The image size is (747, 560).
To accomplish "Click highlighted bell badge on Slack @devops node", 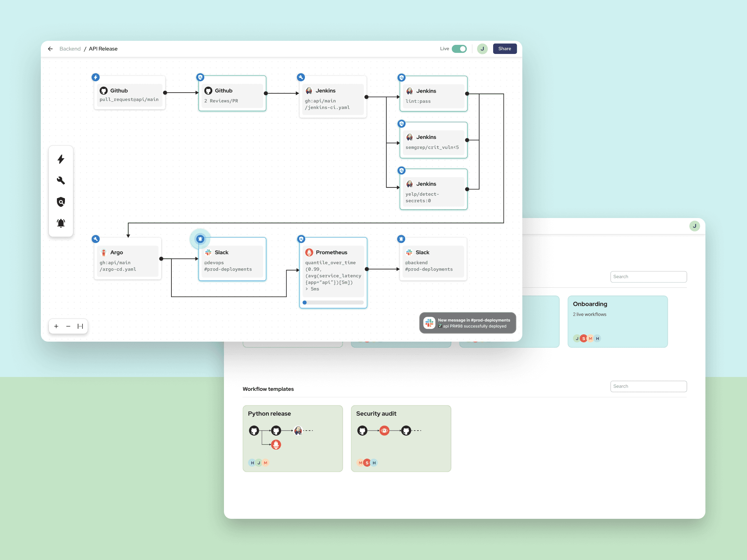I will tap(200, 239).
